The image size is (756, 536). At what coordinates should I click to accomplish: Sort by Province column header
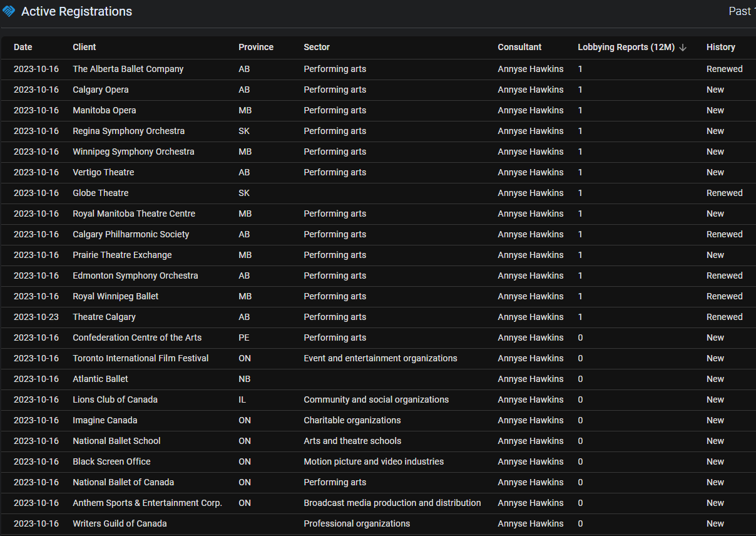tap(256, 47)
